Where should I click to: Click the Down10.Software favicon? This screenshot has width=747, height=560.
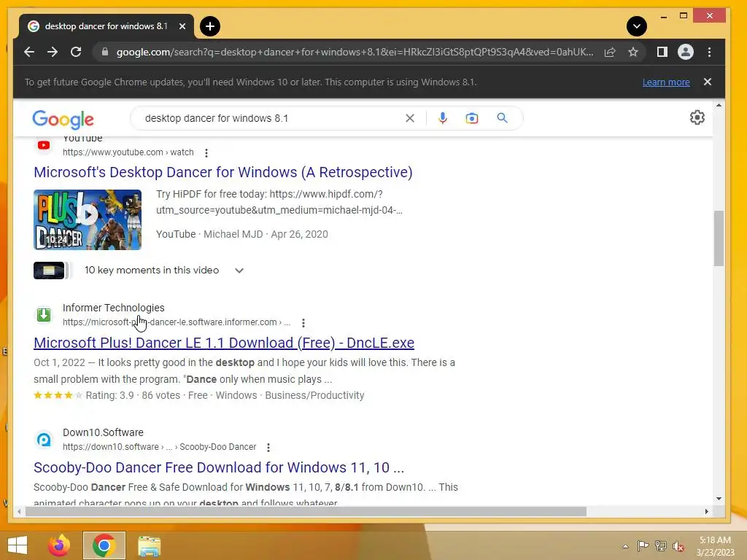(x=44, y=440)
